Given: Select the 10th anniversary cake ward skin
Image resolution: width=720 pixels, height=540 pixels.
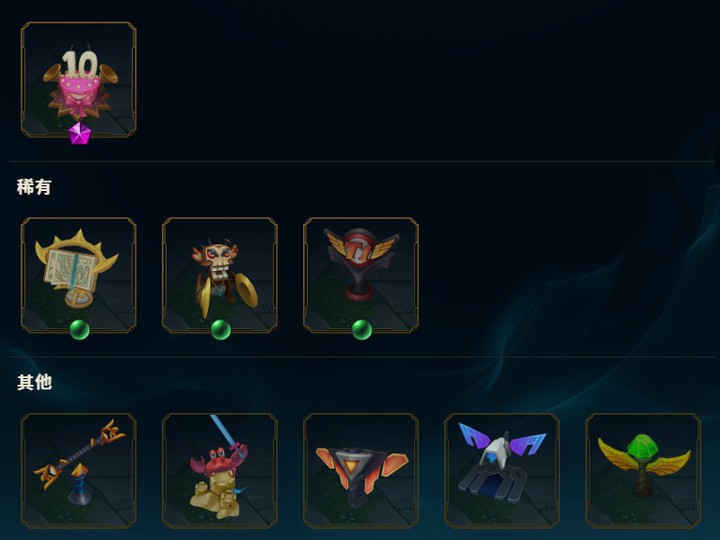Looking at the screenshot, I should (79, 79).
